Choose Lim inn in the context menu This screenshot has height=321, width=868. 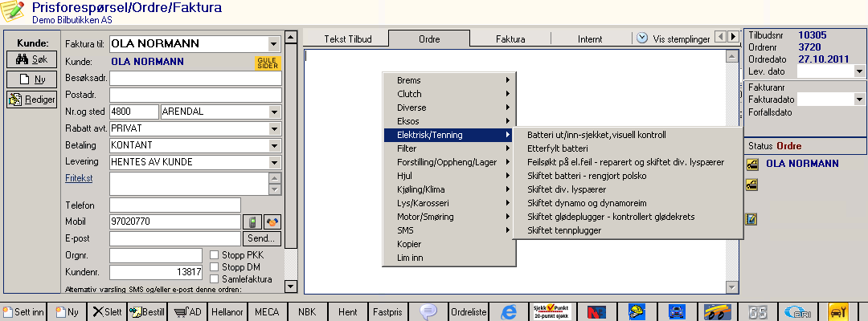[x=450, y=258]
